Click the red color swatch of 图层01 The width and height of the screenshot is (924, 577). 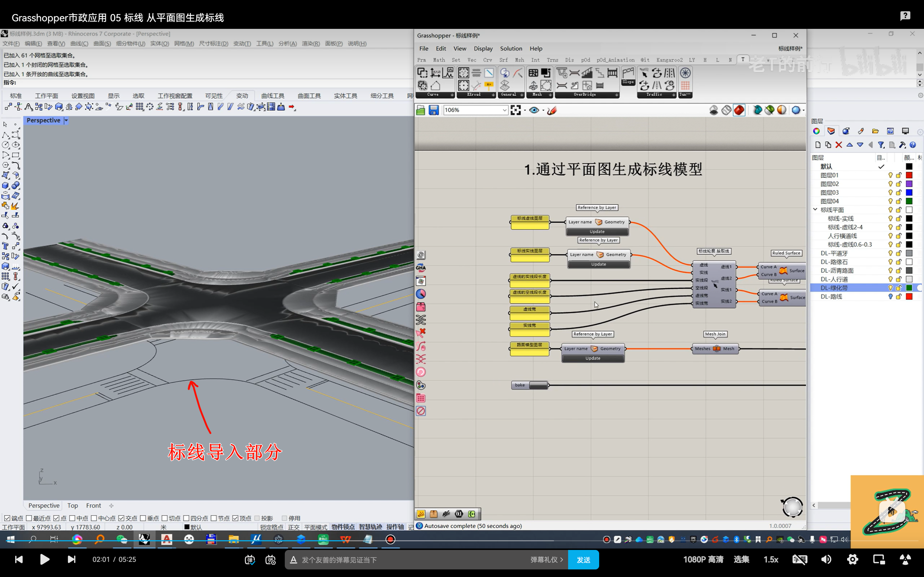909,175
